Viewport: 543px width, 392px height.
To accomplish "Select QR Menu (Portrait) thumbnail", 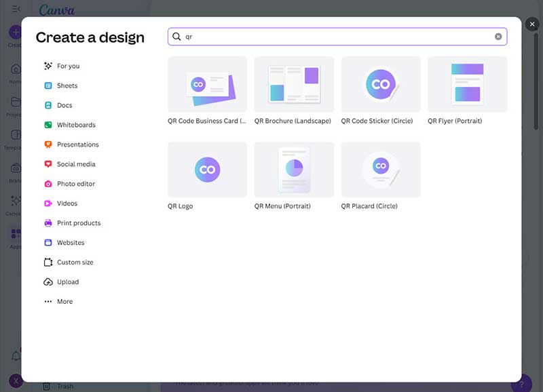I will click(x=294, y=170).
